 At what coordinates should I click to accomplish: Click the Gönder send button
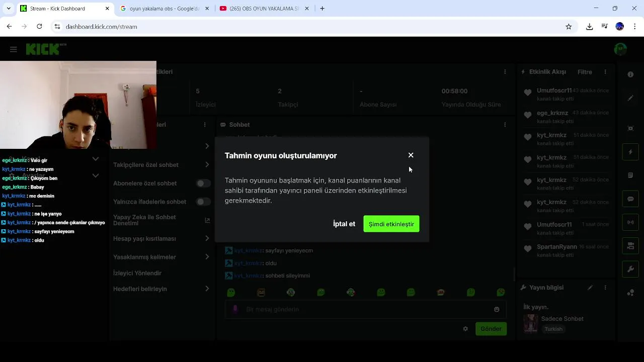(x=491, y=329)
